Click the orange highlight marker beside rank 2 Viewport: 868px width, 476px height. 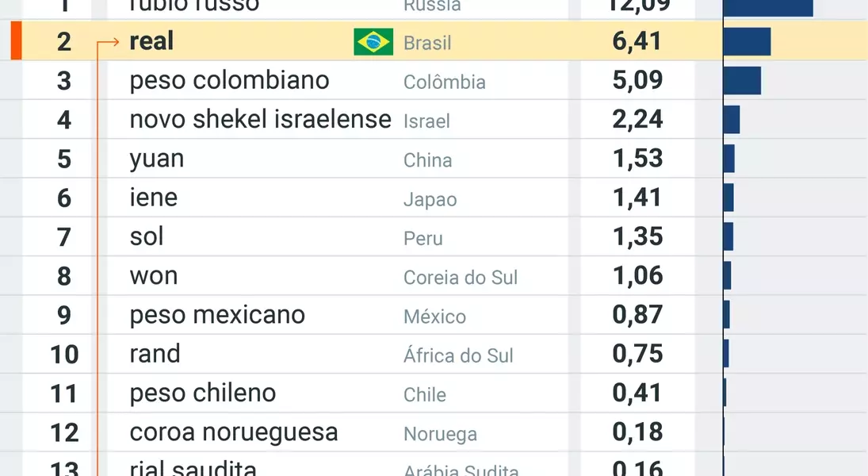coord(16,41)
